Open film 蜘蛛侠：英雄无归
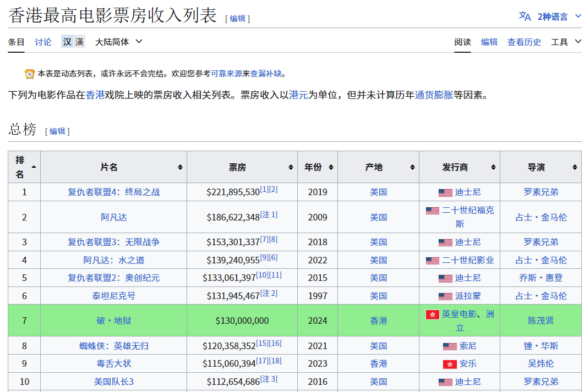Viewport: 584px width, 392px height. coord(113,346)
